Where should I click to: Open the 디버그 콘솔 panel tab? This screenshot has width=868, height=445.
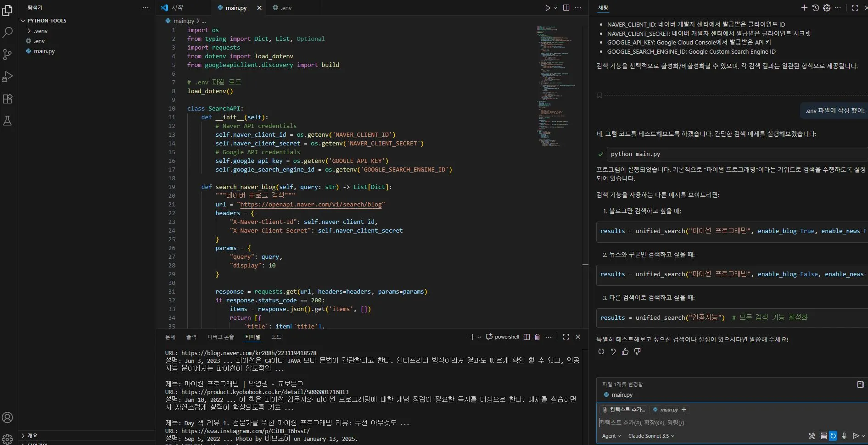click(221, 337)
